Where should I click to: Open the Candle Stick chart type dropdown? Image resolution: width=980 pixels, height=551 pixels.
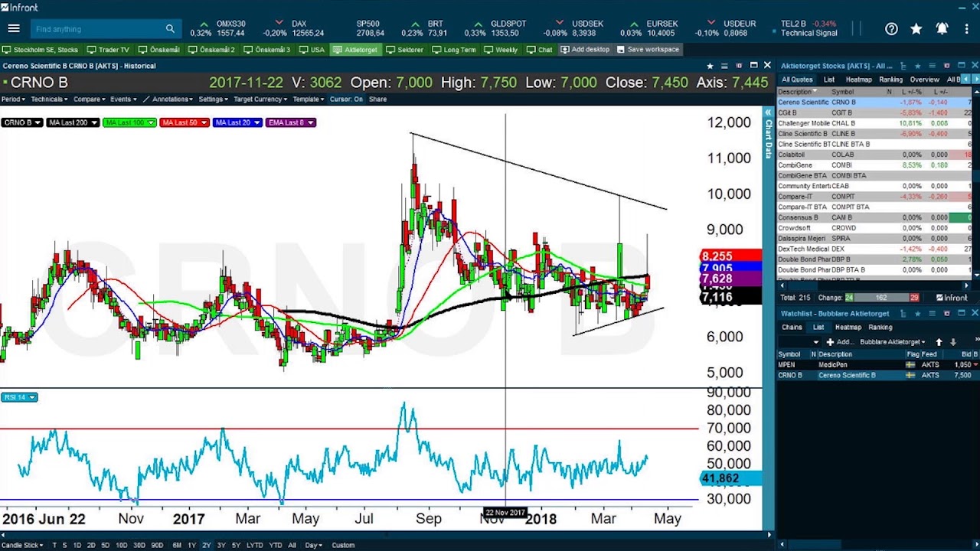tap(23, 545)
